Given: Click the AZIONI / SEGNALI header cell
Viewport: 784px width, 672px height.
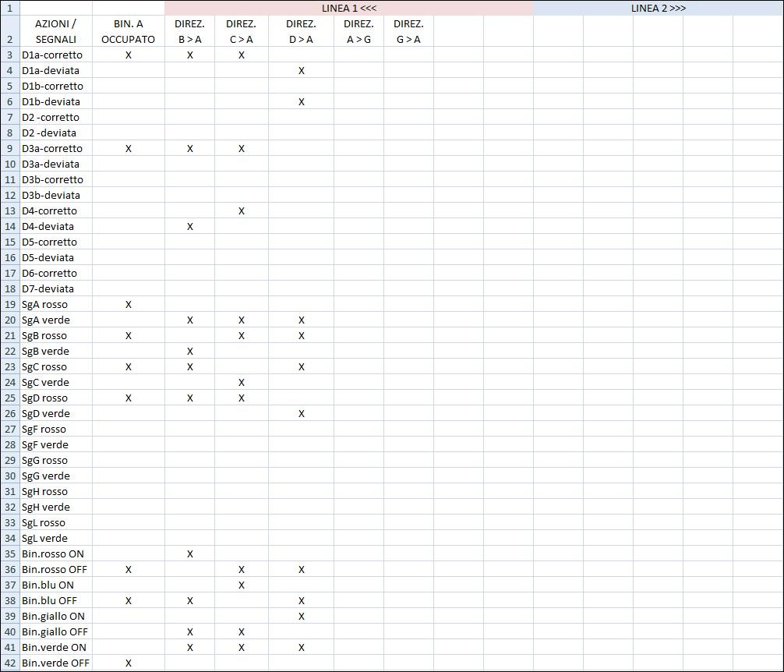Looking at the screenshot, I should coord(55,31).
